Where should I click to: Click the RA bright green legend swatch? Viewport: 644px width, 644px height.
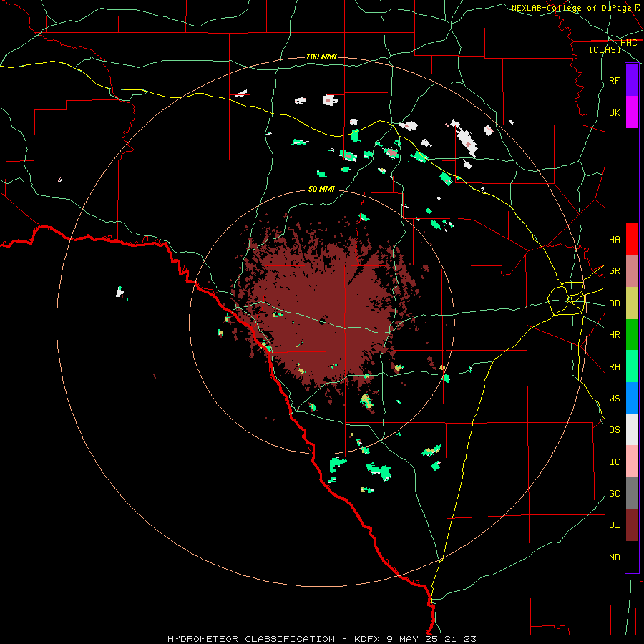pyautogui.click(x=632, y=366)
